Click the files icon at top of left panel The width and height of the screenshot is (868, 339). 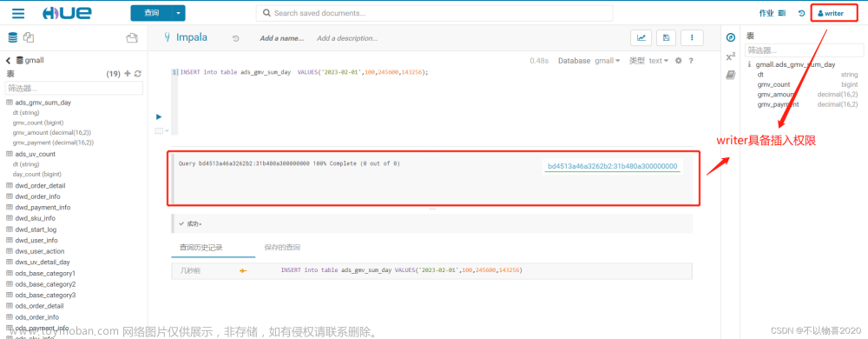pos(132,37)
